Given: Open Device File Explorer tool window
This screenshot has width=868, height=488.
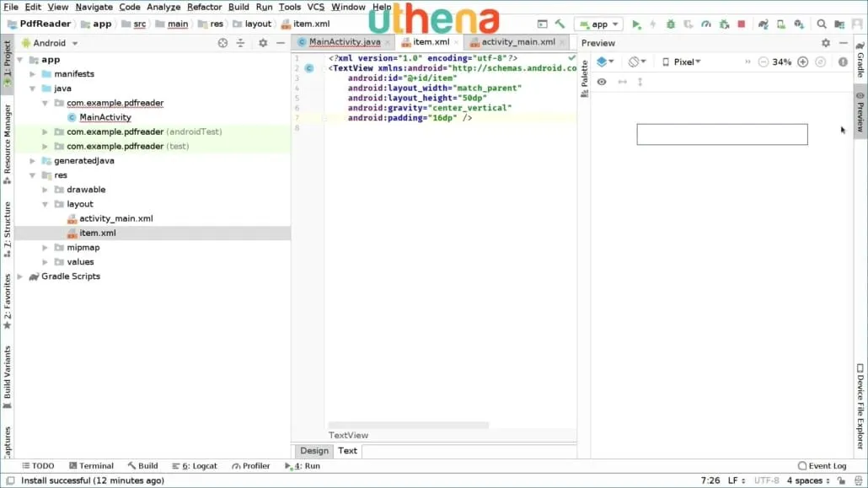Looking at the screenshot, I should [860, 406].
